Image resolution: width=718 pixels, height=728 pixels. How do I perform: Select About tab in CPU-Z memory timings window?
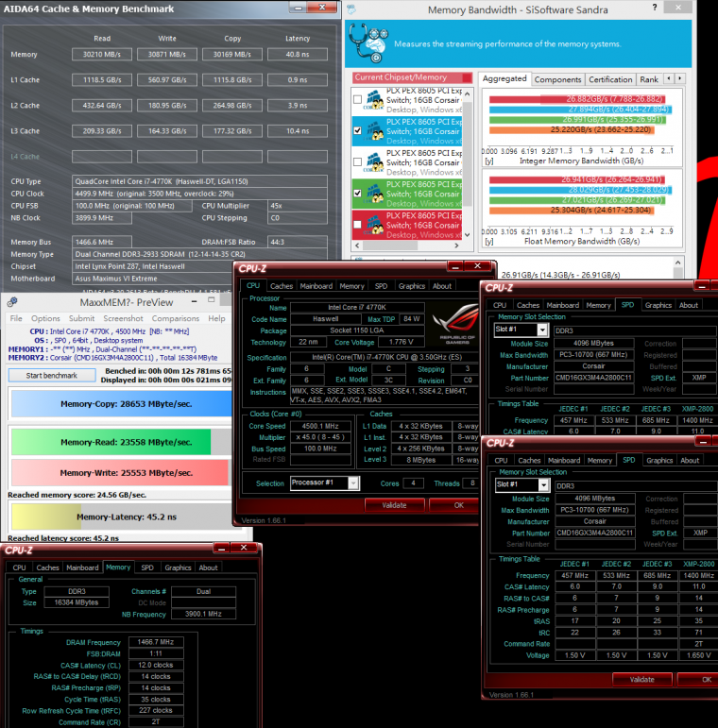[208, 567]
